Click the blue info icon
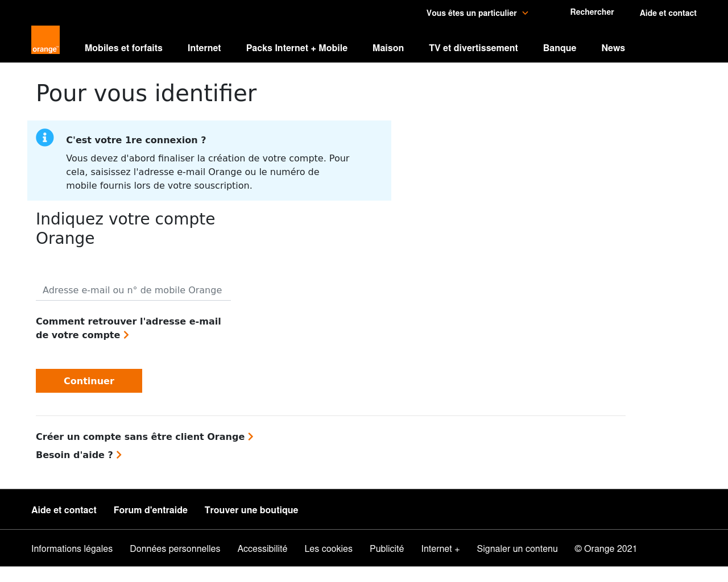 45,138
